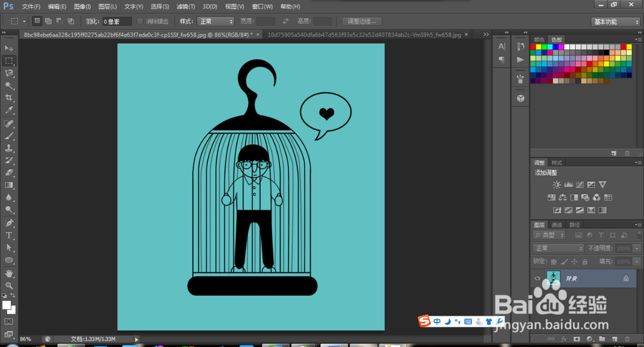Select the Ellipse shape tool
The width and height of the screenshot is (644, 347).
click(x=8, y=260)
